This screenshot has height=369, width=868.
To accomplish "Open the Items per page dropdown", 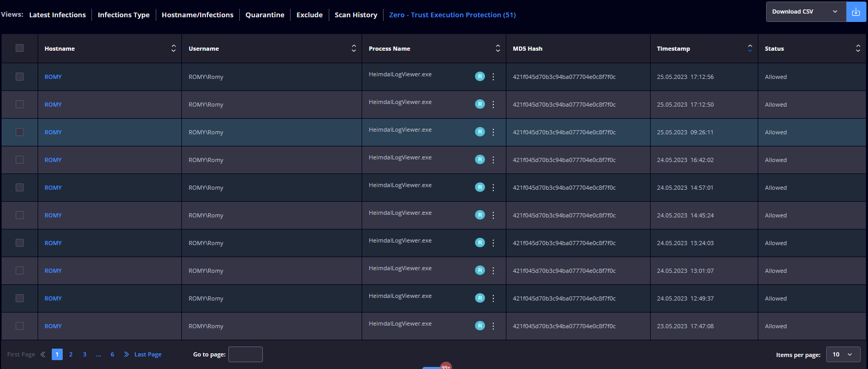I will pos(843,354).
